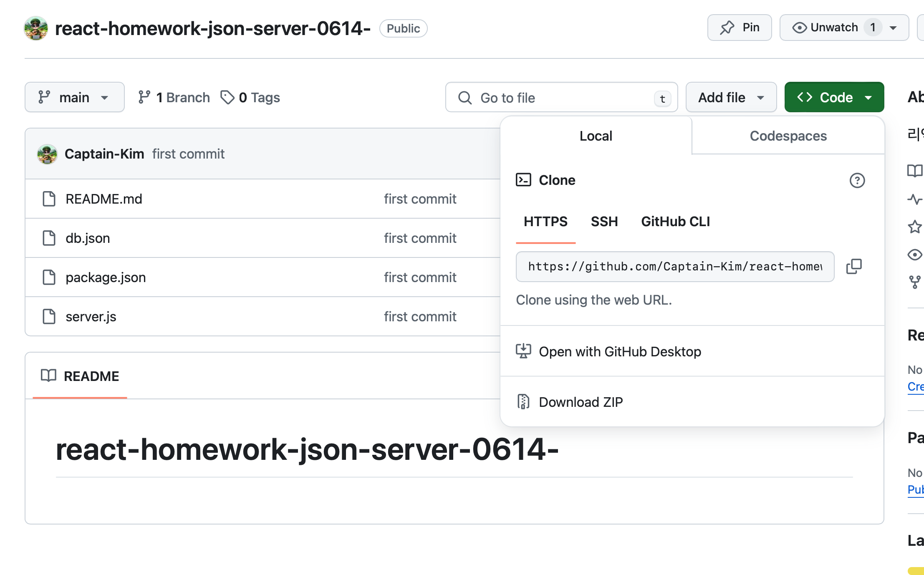Click the star icon in the About sidebar
Image resolution: width=924 pixels, height=575 pixels.
[x=914, y=227]
